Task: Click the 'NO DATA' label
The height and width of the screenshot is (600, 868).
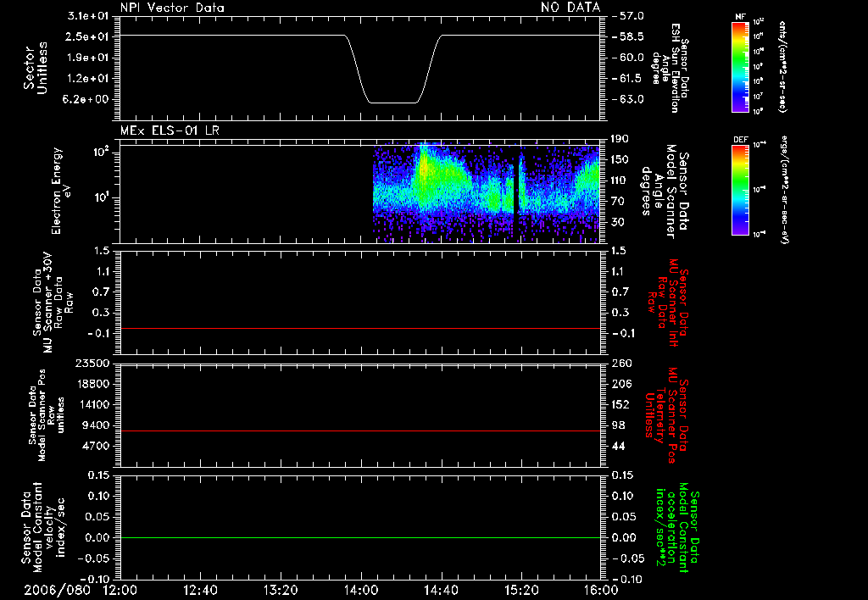Action: coord(570,7)
